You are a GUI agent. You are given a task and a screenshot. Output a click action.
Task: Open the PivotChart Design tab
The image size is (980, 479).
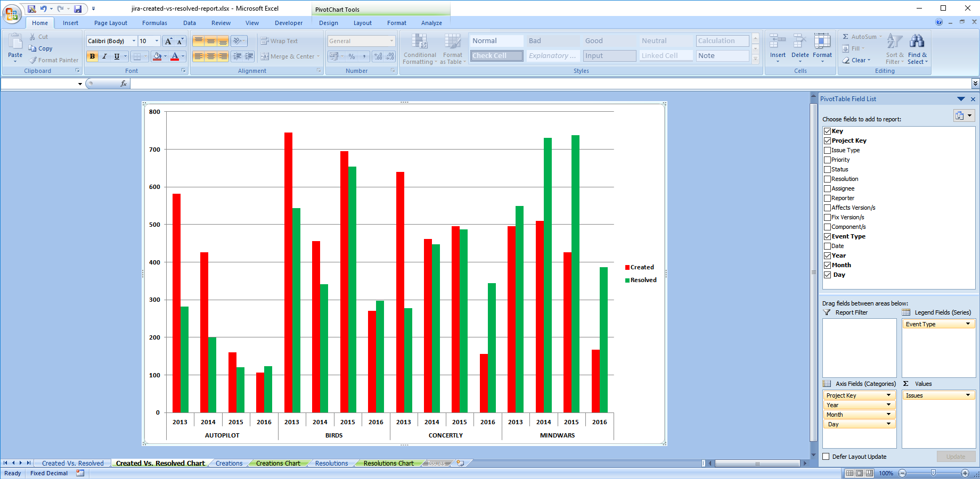pos(328,23)
